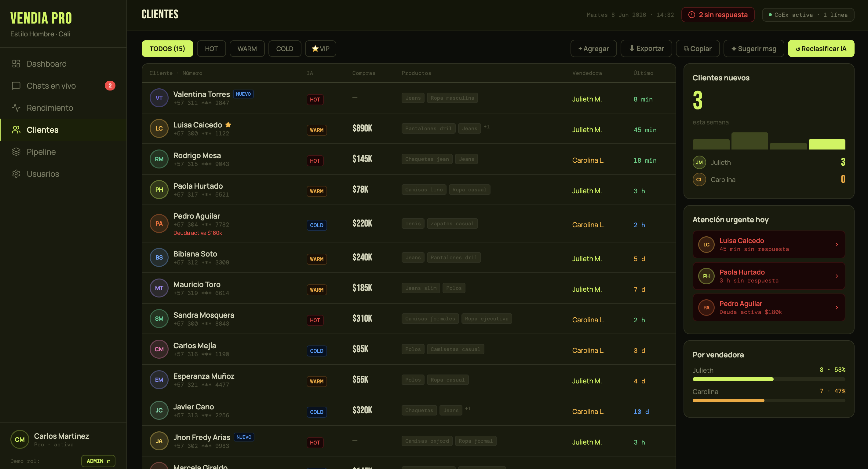Screen dimensions: 868x469
Task: Click the Rendimiento activity pulse icon
Action: pos(16,108)
